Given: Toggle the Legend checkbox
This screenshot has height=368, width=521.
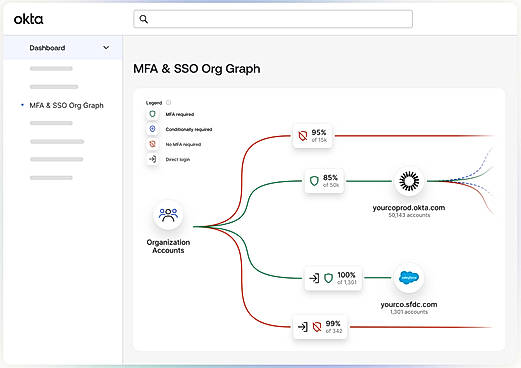Looking at the screenshot, I should (x=168, y=102).
